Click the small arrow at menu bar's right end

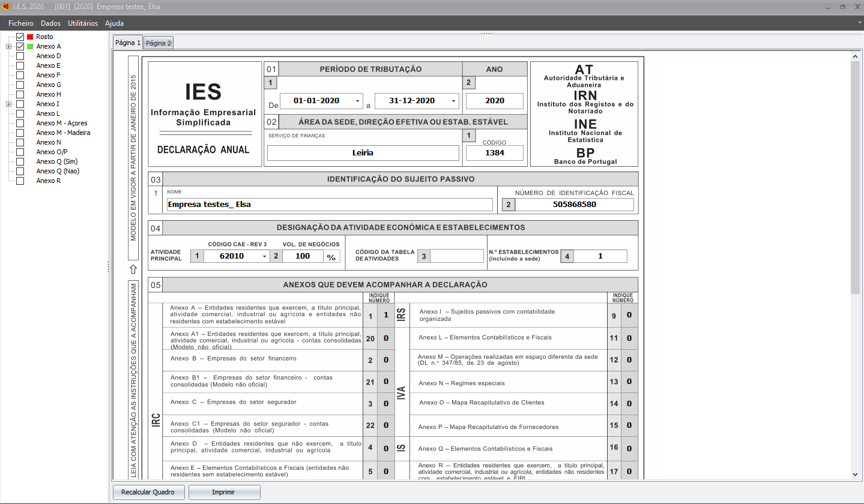point(860,23)
